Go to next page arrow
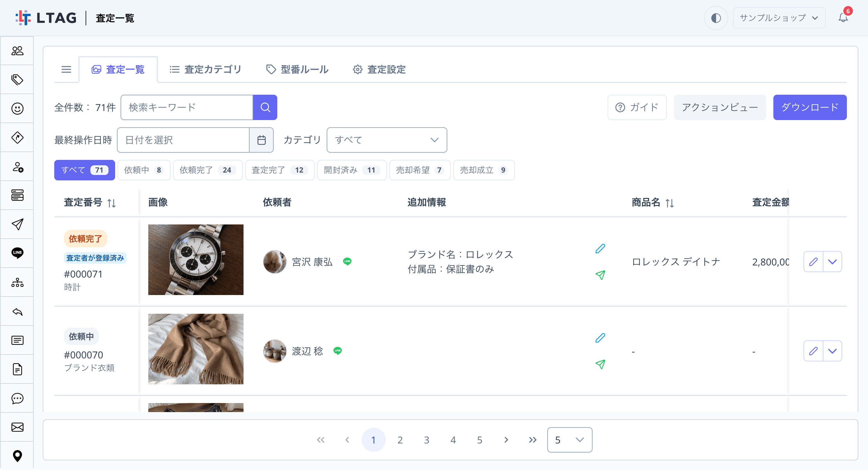 [x=506, y=440]
